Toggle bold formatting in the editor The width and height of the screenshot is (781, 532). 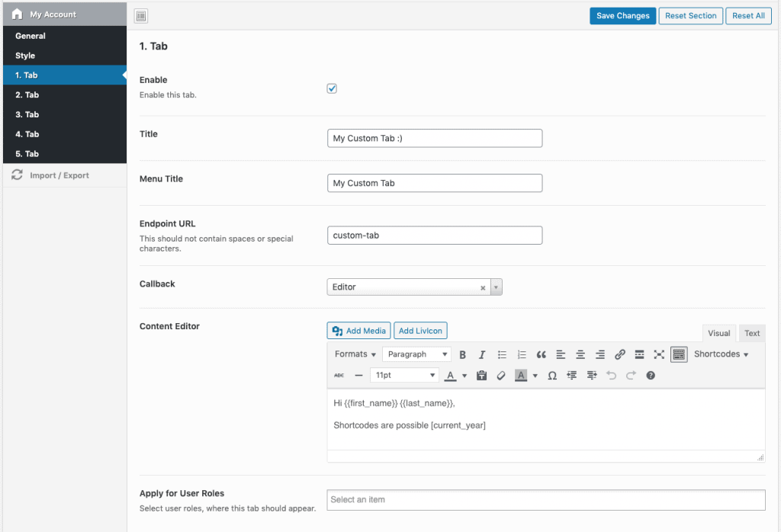pyautogui.click(x=462, y=354)
